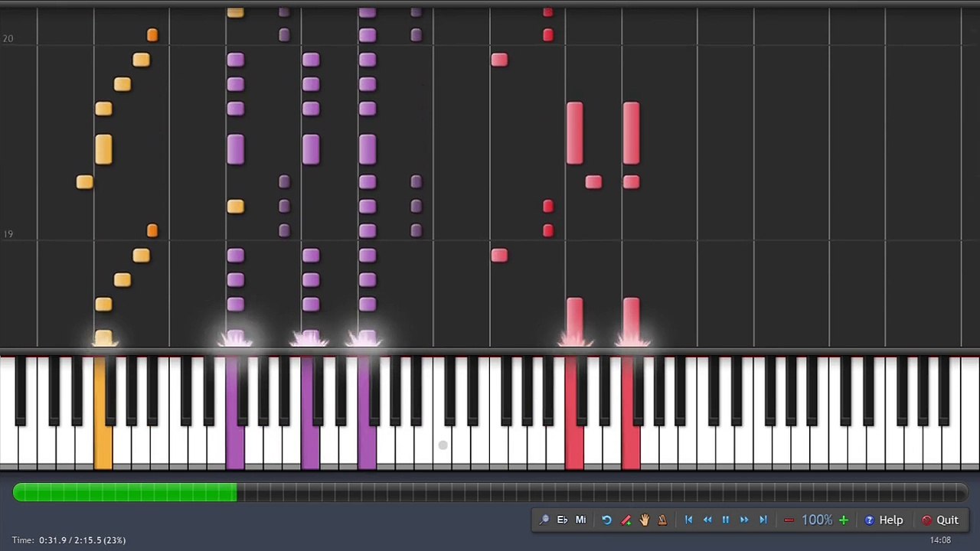Seek to the unplayed portion of progress bar
This screenshot has height=551, width=980.
[603, 494]
